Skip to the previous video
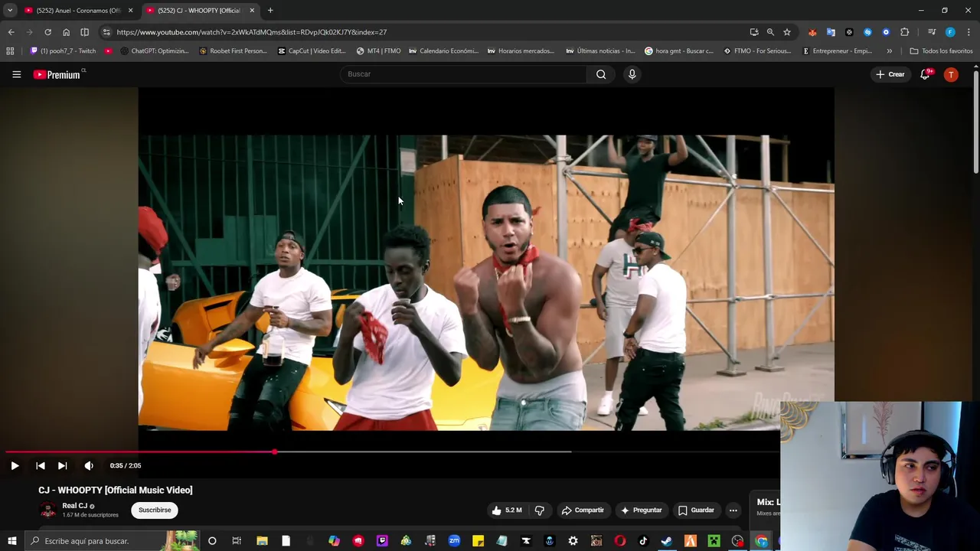 pyautogui.click(x=41, y=465)
